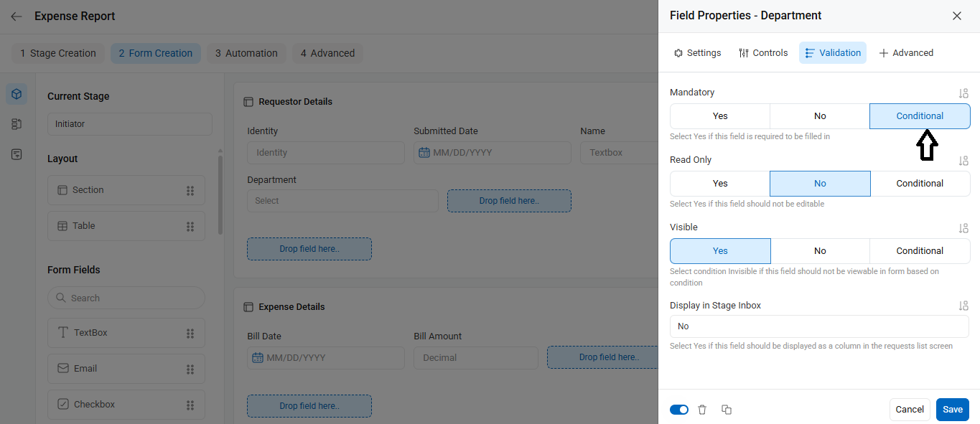This screenshot has width=980, height=424.
Task: Click the Form Fields search box
Action: (126, 298)
